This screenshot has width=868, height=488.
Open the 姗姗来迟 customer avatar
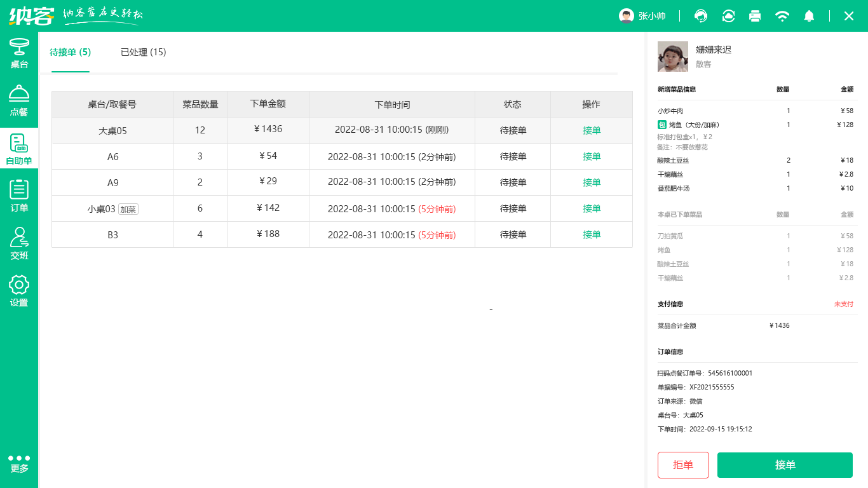[x=672, y=57]
